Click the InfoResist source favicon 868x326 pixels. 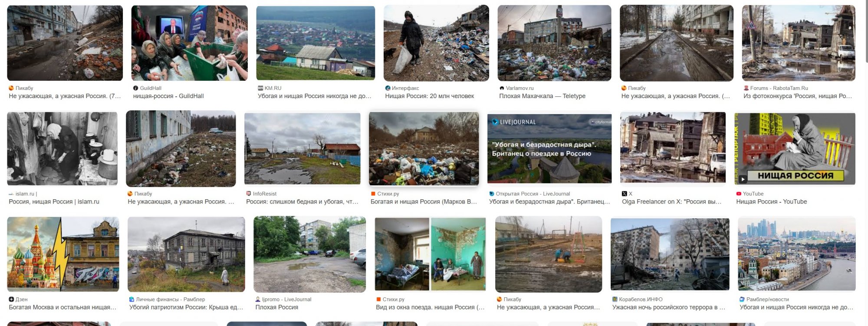pyautogui.click(x=249, y=194)
